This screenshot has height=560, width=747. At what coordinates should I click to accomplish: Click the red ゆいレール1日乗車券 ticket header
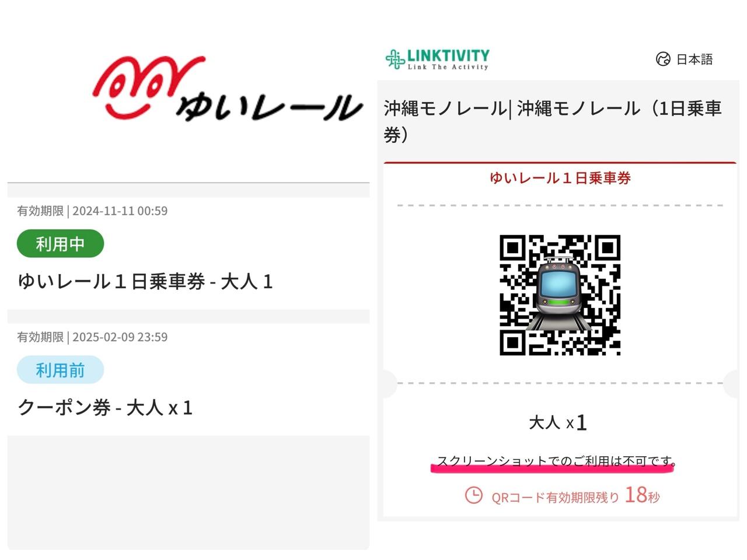560,178
